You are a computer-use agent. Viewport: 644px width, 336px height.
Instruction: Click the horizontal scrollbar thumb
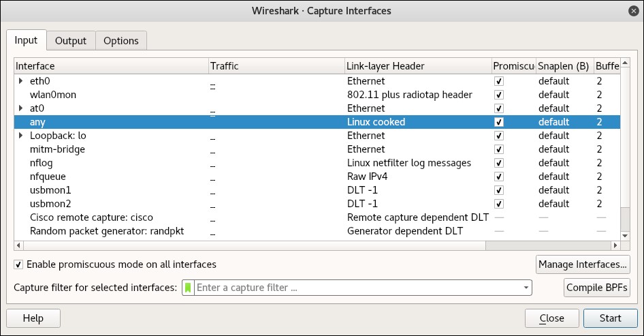(x=255, y=245)
